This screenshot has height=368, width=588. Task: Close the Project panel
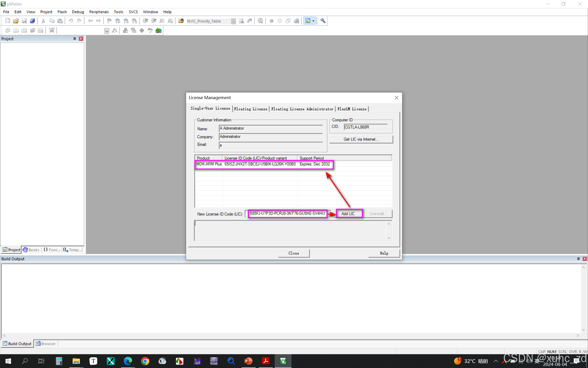pos(81,39)
